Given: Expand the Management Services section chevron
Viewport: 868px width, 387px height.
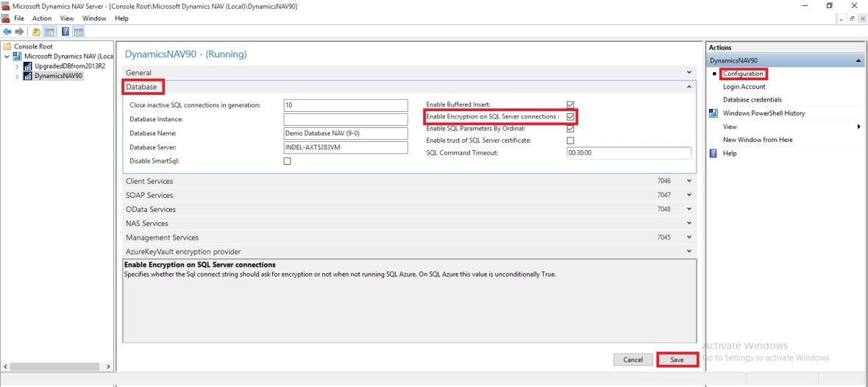Looking at the screenshot, I should [689, 238].
